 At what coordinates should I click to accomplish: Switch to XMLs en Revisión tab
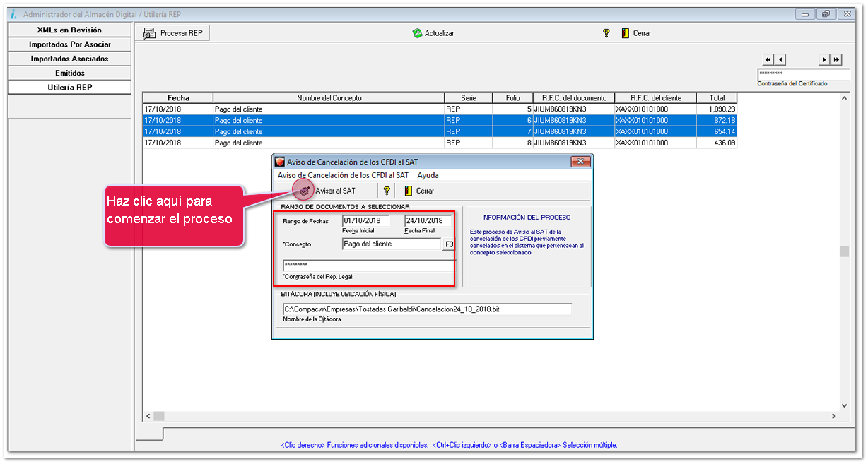(x=69, y=30)
